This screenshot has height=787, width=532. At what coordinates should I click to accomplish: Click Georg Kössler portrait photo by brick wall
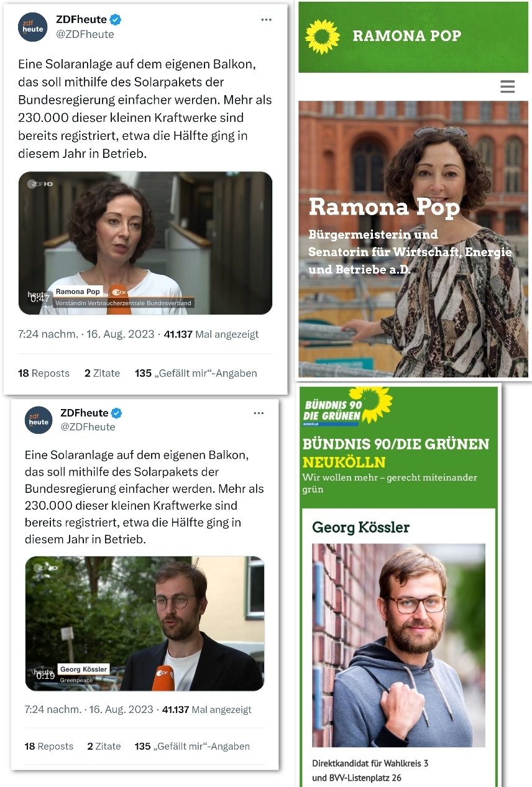[x=398, y=645]
